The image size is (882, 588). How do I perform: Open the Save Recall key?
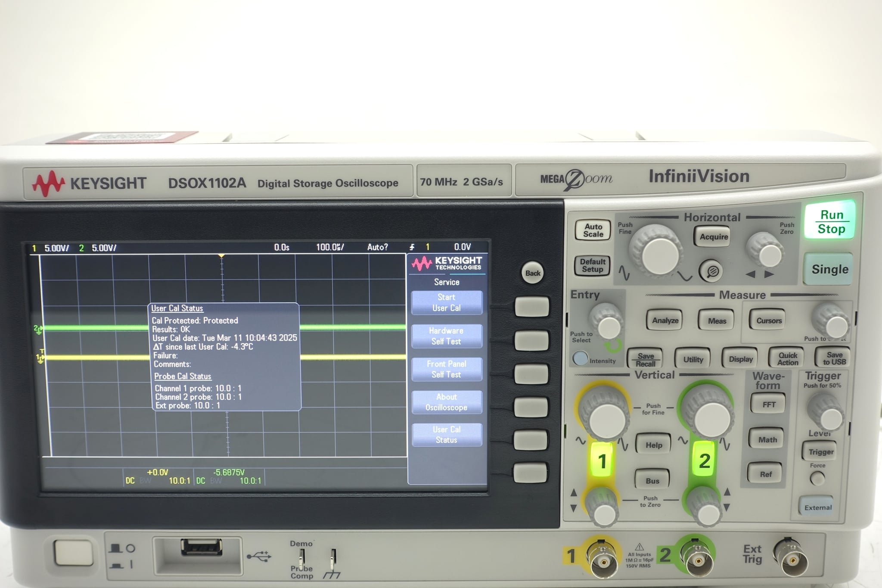point(645,359)
